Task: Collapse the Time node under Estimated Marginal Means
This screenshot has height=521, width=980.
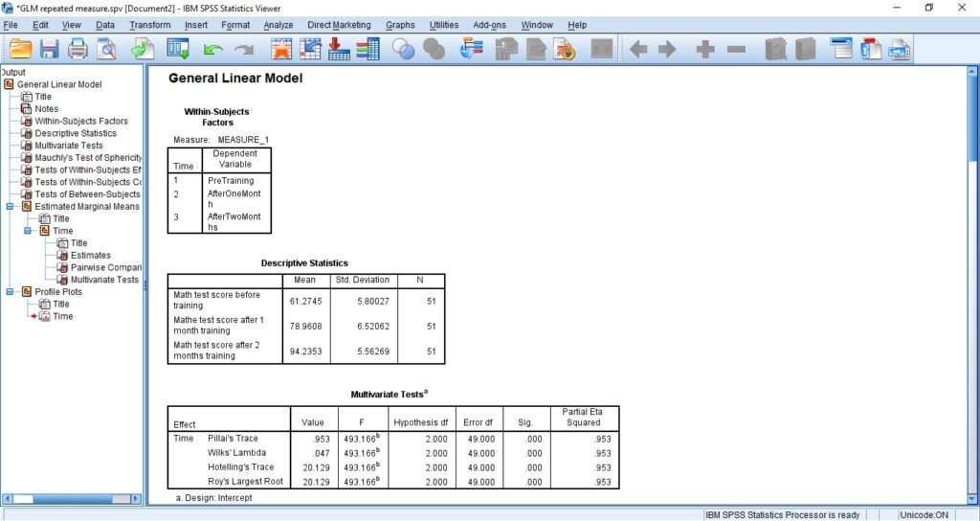Action: coord(28,231)
